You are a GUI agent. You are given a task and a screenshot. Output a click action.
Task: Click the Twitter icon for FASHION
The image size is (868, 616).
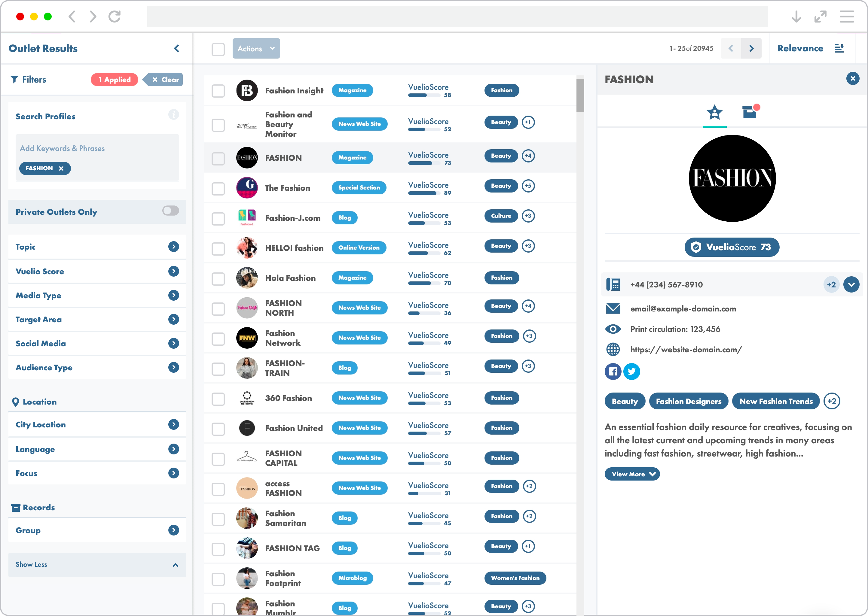631,371
